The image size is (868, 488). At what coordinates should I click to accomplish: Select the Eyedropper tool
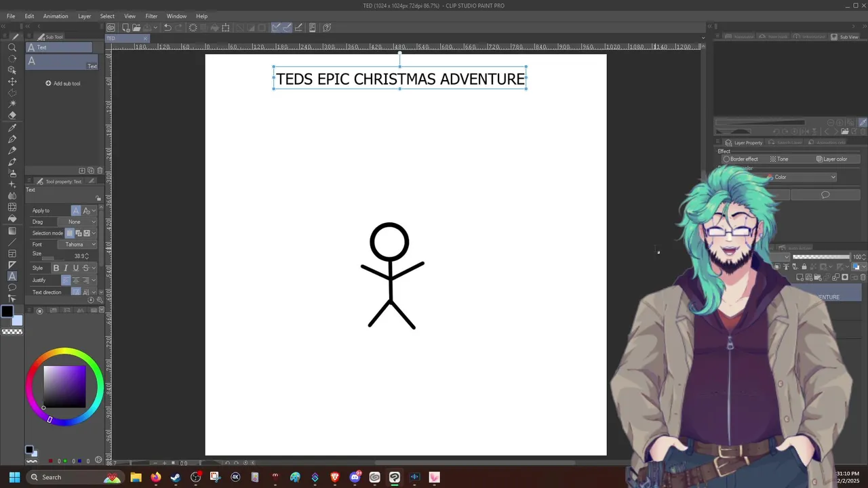(x=12, y=129)
